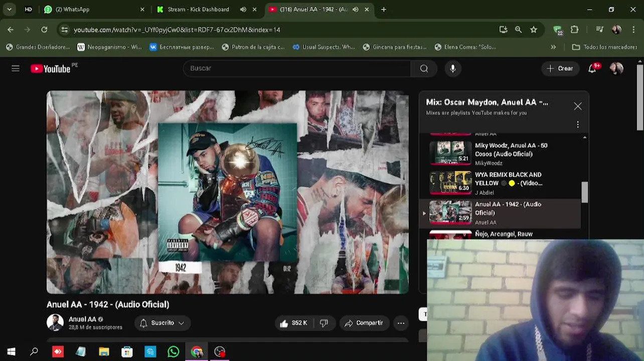Open Grandes Diseñadore... bookmark
This screenshot has width=644, height=361.
point(38,47)
